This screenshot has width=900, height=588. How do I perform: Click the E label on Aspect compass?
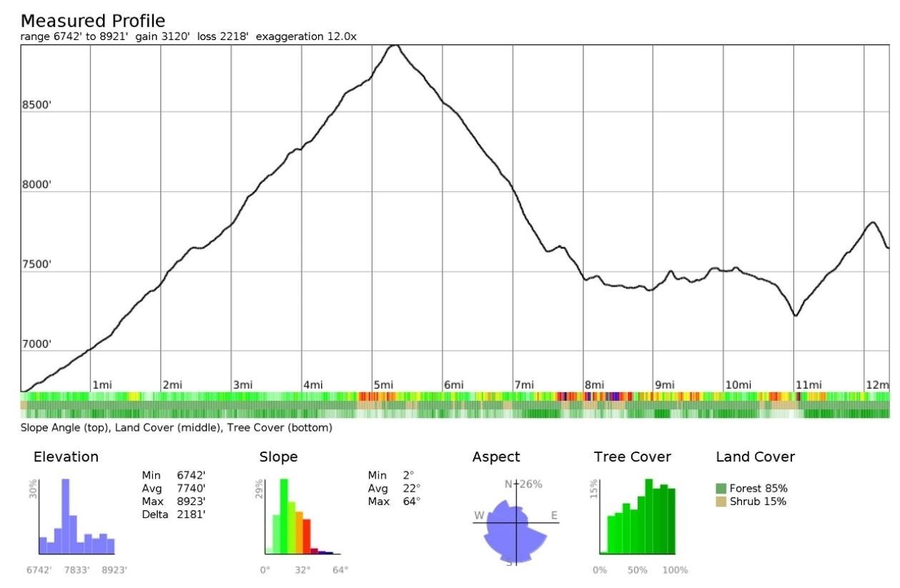click(553, 515)
